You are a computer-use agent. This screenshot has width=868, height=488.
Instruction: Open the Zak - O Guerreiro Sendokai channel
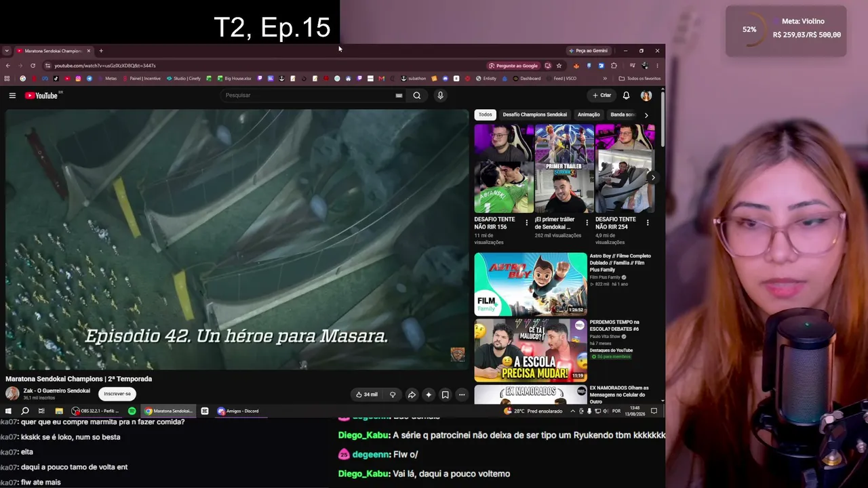coord(56,391)
